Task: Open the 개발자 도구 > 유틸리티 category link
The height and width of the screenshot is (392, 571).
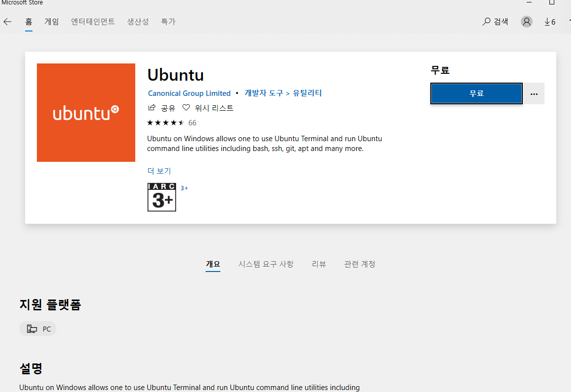Action: click(x=283, y=93)
